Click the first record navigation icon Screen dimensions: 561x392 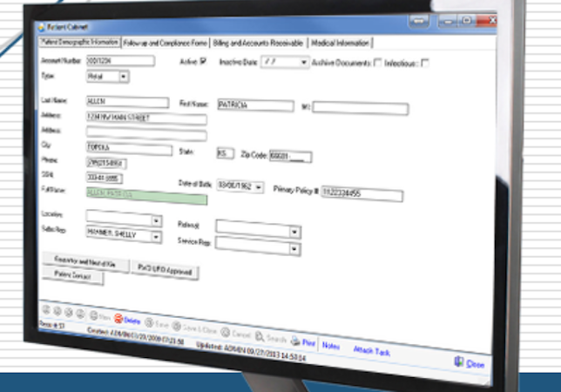(46, 310)
